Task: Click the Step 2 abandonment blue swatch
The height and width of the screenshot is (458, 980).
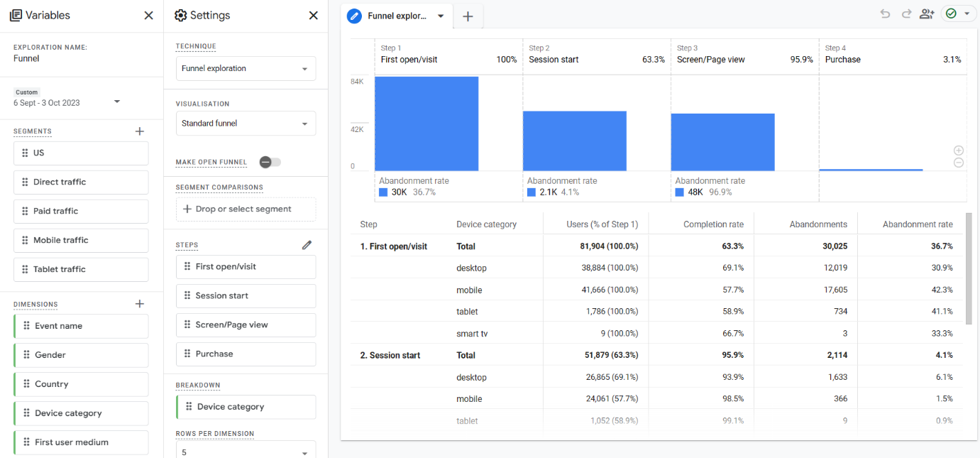Action: coord(532,192)
